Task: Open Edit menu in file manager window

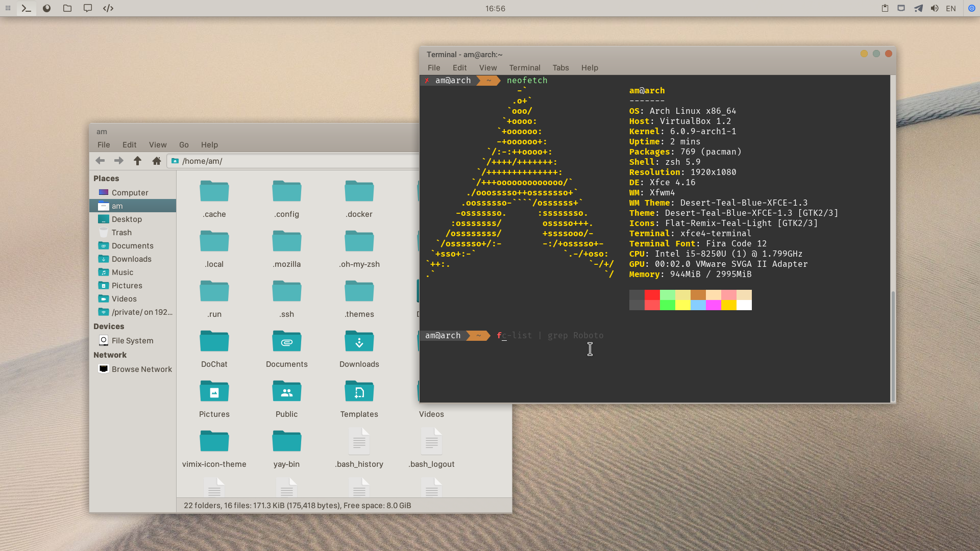Action: (x=129, y=144)
